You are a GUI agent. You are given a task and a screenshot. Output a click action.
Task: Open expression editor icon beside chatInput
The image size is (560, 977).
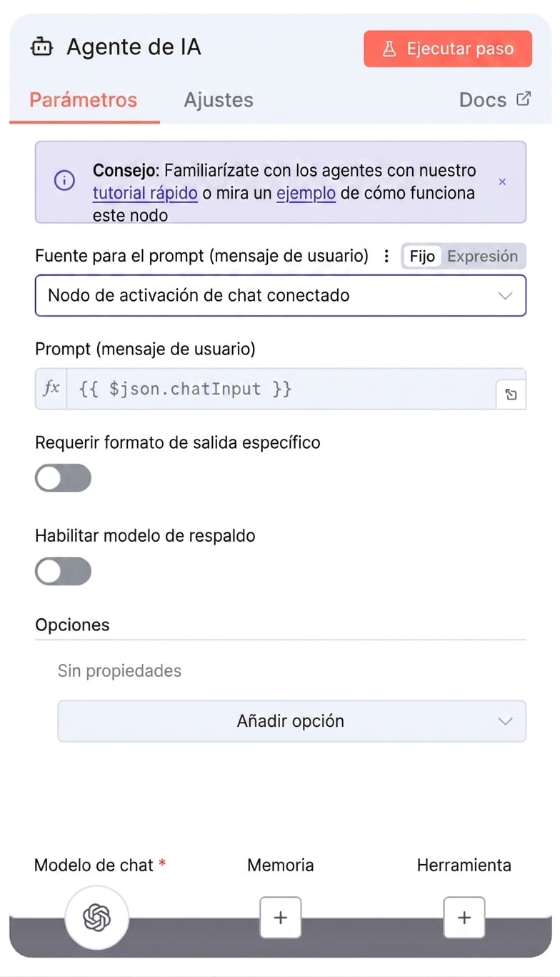[511, 395]
